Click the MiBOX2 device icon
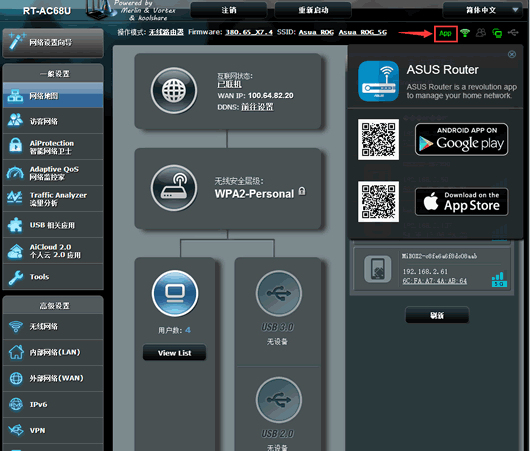This screenshot has width=530, height=451. [378, 269]
